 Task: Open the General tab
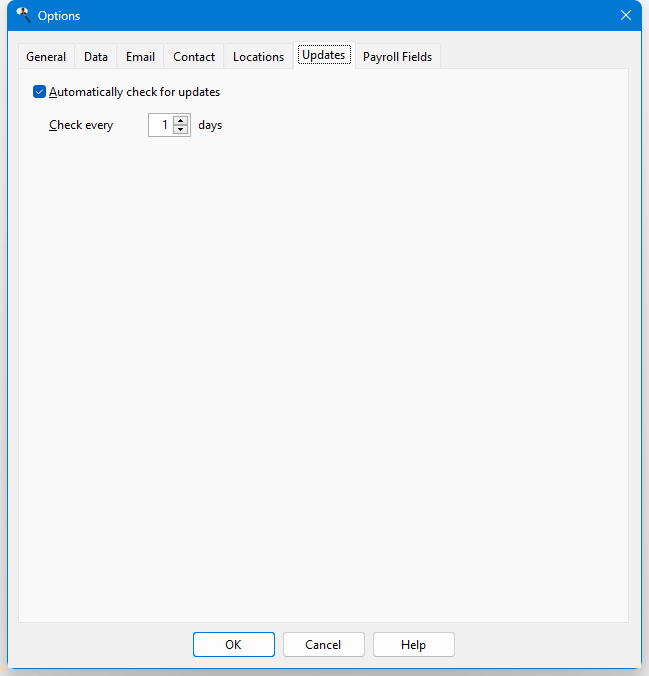(46, 56)
